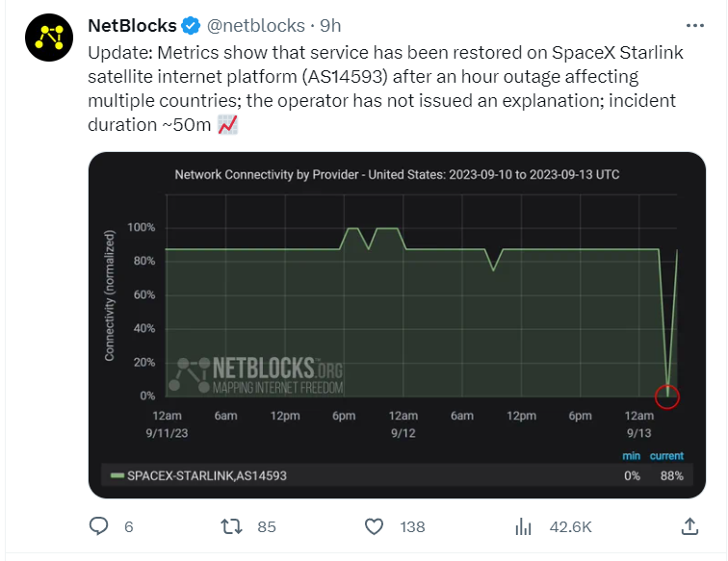Screen dimensions: 728x561
Task: Click the 138 likes count
Action: (x=412, y=526)
